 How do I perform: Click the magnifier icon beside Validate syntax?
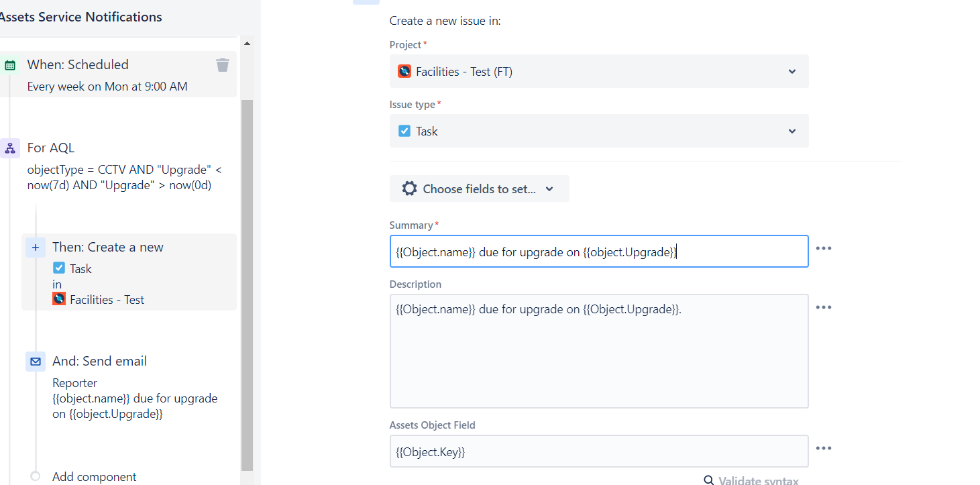click(709, 480)
